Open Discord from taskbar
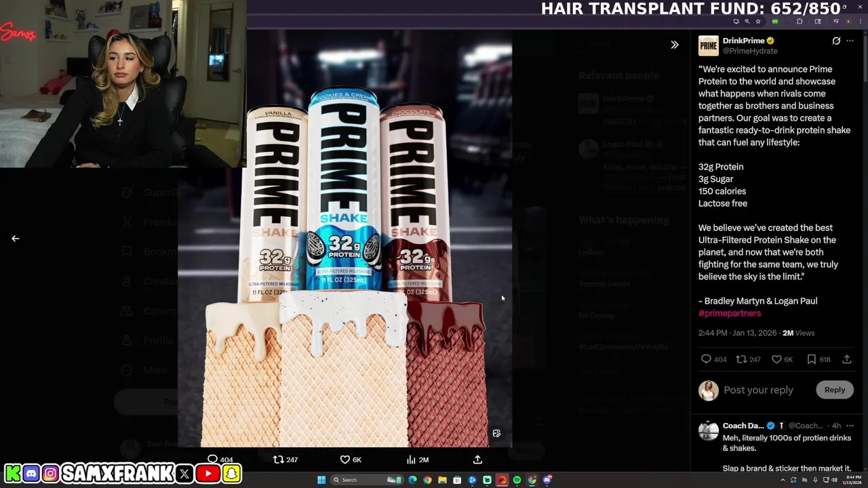Image resolution: width=868 pixels, height=488 pixels. tap(547, 480)
